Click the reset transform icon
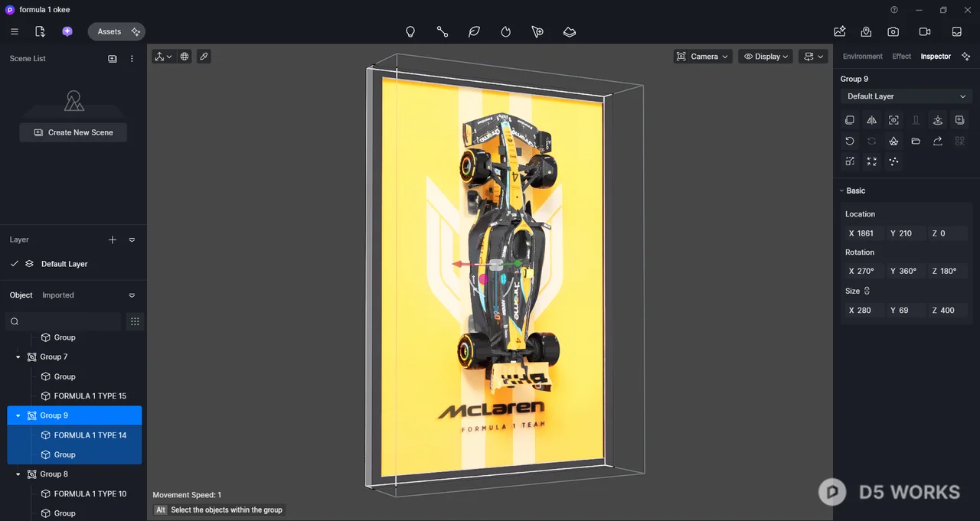The height and width of the screenshot is (521, 980). click(850, 141)
